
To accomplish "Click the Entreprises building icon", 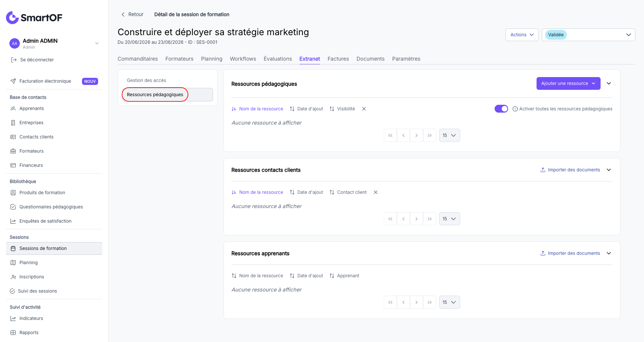I will [x=13, y=123].
